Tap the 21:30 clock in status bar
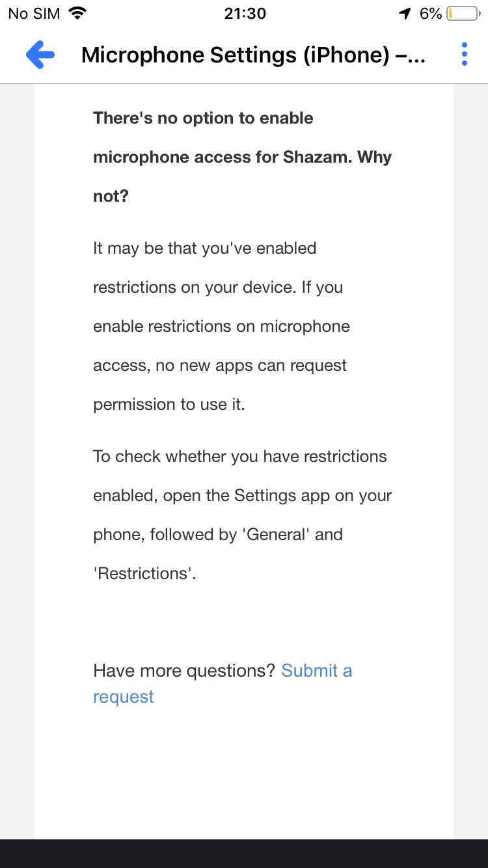 click(245, 13)
